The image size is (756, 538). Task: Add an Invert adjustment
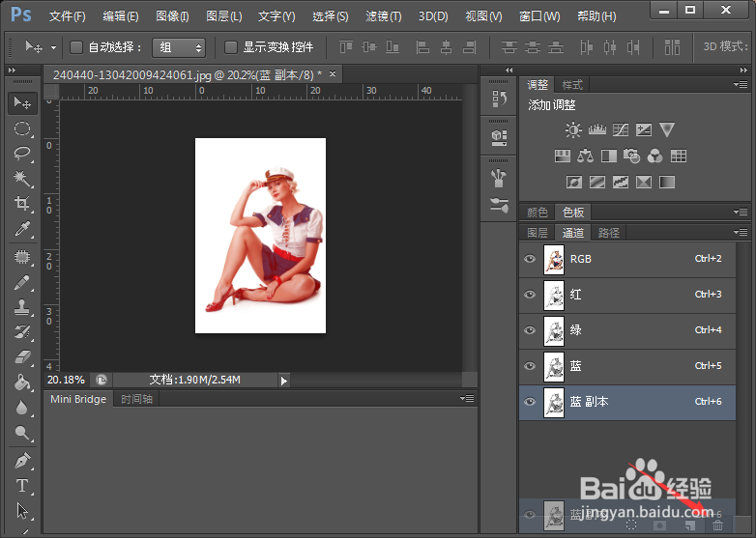click(x=573, y=182)
